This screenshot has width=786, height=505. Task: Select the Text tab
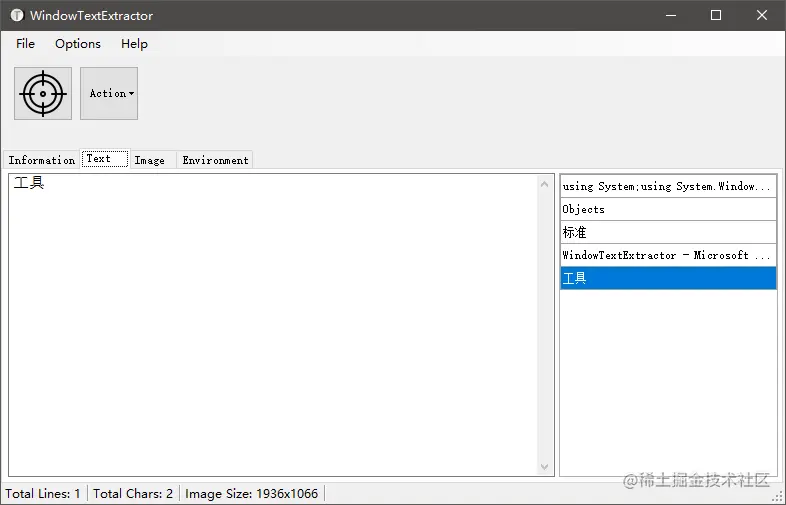tap(105, 158)
